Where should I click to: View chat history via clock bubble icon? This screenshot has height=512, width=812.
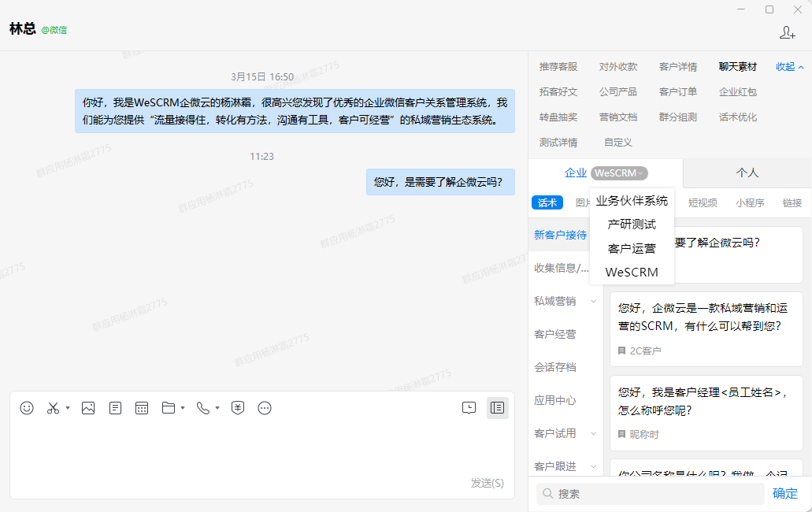(x=469, y=408)
